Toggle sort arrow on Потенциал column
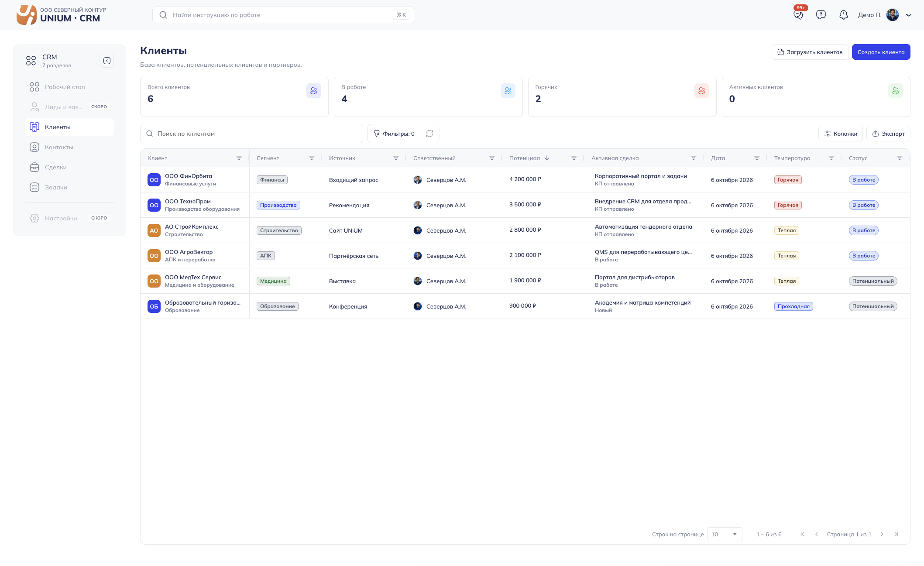Image resolution: width=924 pixels, height=566 pixels. pos(547,158)
